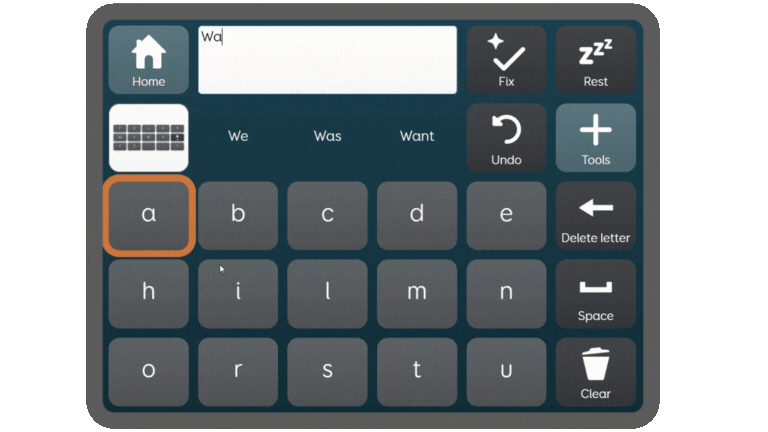Viewport: 768px width, 432px height.
Task: Select the "Want" word suggestion
Action: click(417, 136)
